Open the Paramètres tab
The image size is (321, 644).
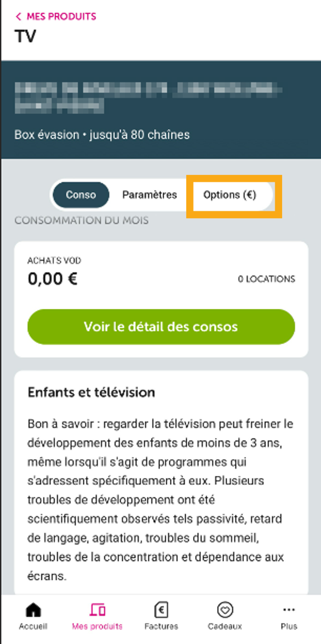click(x=149, y=195)
